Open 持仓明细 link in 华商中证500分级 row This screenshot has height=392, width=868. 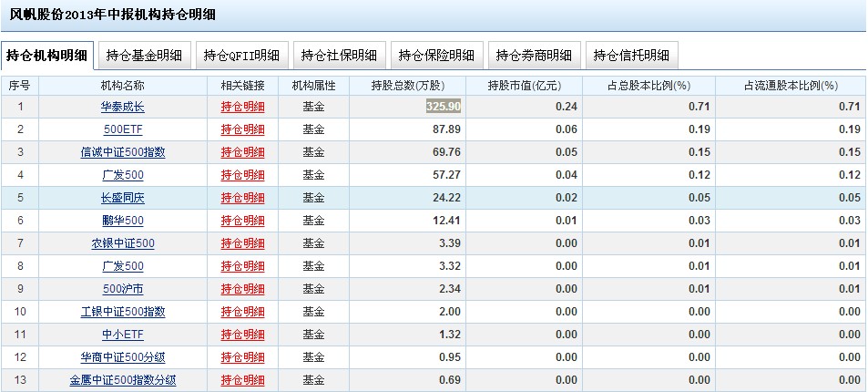[x=242, y=357]
